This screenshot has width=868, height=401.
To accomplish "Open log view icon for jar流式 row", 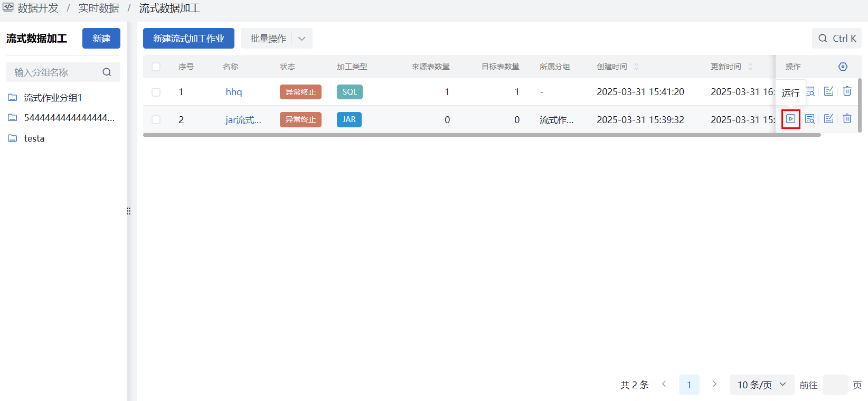I will (x=810, y=119).
